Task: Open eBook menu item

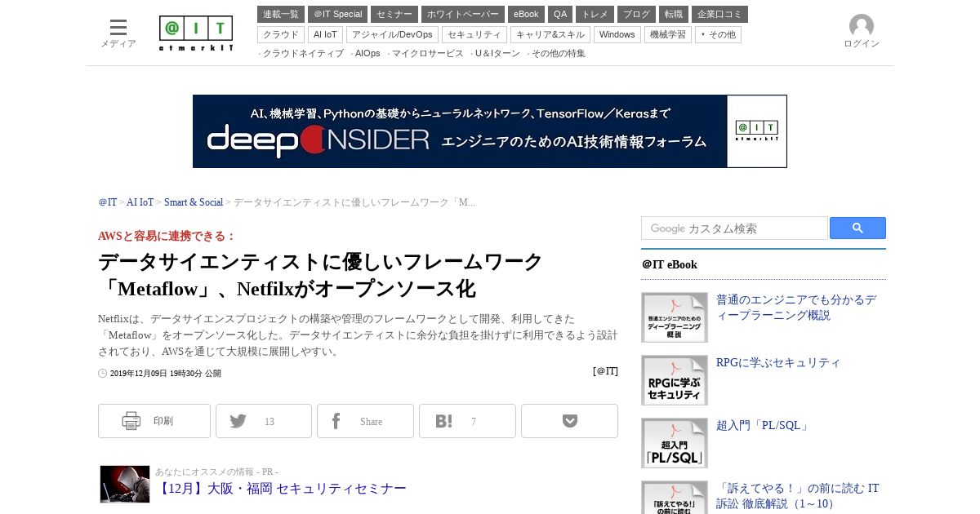Action: click(526, 15)
